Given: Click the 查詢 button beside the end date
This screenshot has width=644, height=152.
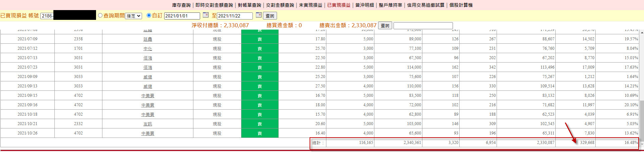Looking at the screenshot, I should click(270, 16).
